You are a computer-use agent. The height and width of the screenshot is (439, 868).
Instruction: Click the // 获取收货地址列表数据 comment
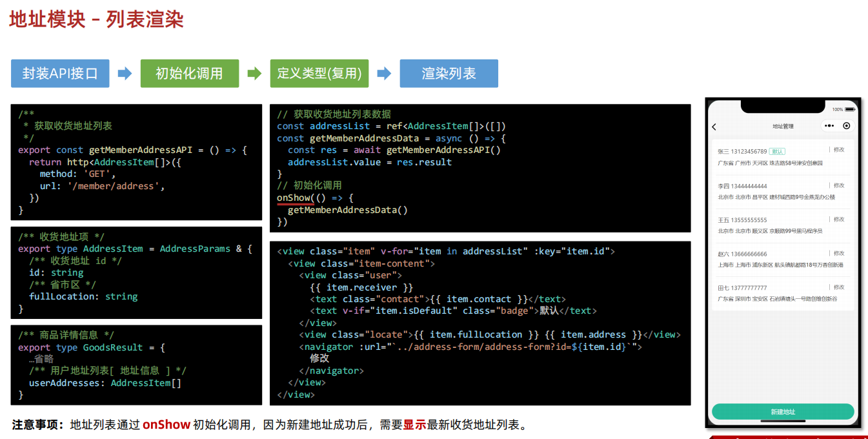[x=334, y=114]
